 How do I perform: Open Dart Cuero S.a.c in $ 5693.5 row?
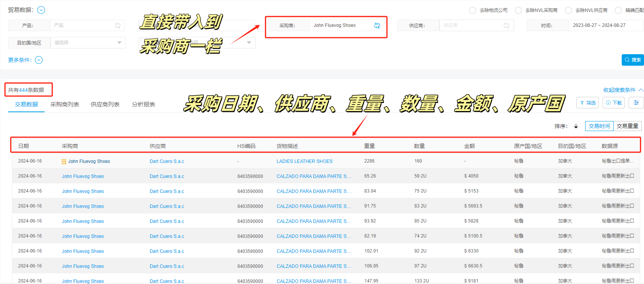(x=167, y=206)
